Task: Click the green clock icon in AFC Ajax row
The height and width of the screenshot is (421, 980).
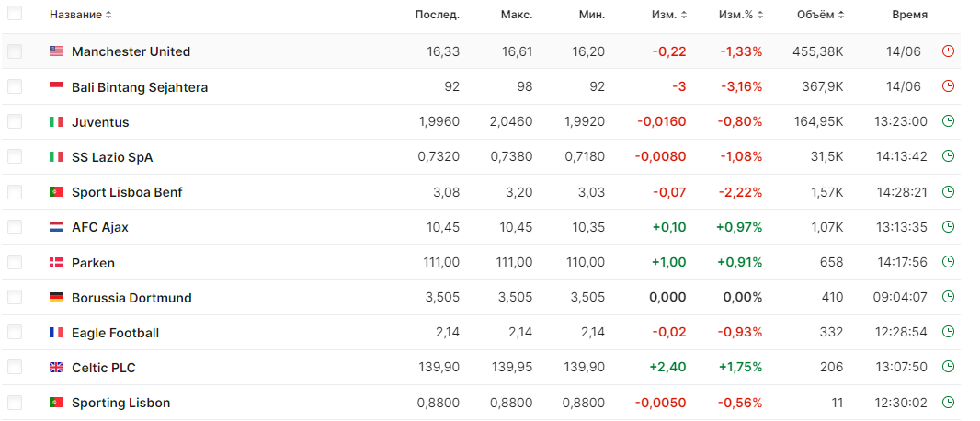Action: (948, 227)
